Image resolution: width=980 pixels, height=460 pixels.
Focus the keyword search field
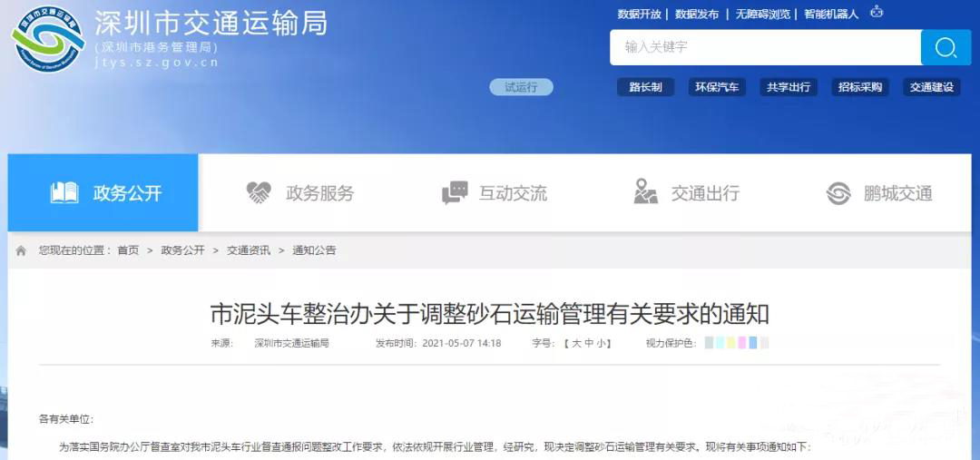point(766,47)
